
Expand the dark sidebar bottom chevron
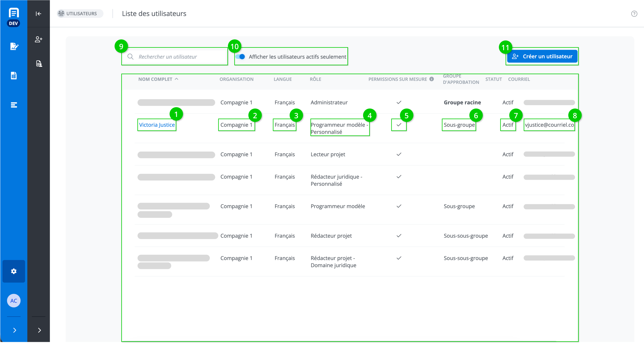click(x=39, y=330)
